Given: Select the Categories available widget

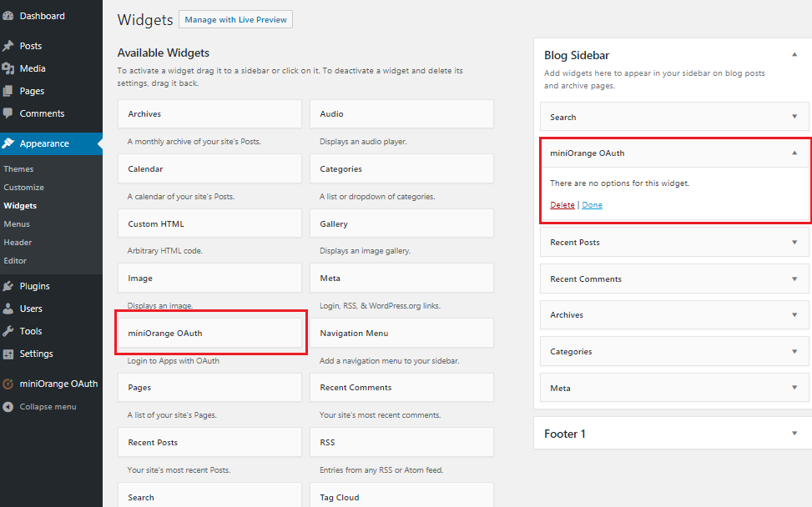Looking at the screenshot, I should [402, 169].
